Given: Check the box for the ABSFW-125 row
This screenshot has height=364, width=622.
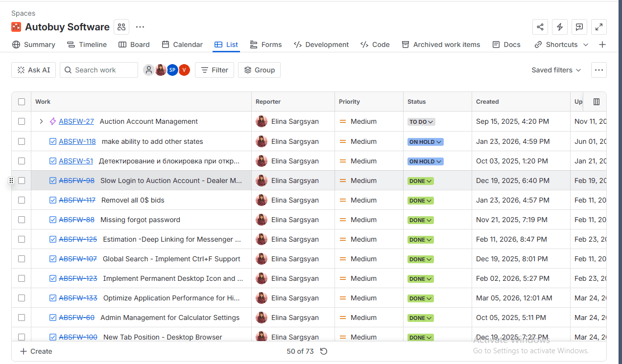Looking at the screenshot, I should click(22, 239).
